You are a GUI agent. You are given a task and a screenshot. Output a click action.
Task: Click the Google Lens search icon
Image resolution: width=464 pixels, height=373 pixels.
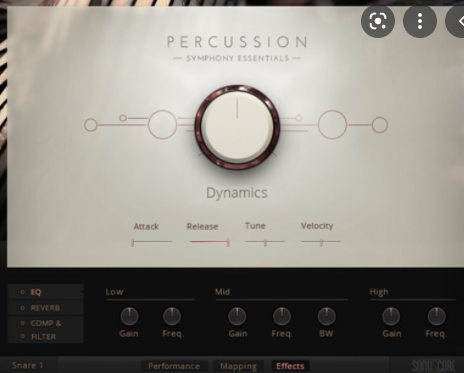pos(378,21)
